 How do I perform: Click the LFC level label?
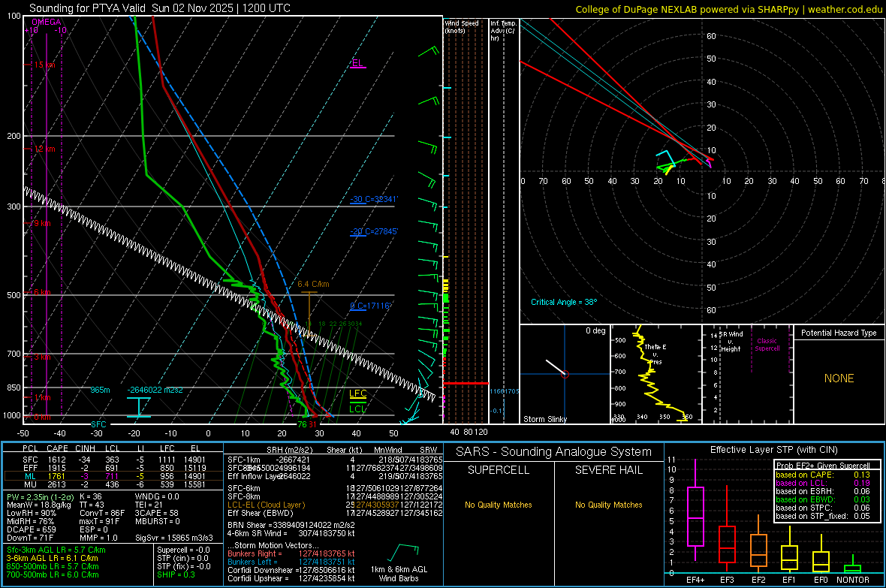(357, 394)
